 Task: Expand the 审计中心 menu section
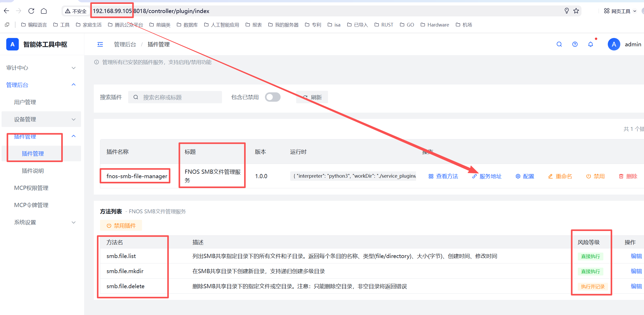pos(41,68)
